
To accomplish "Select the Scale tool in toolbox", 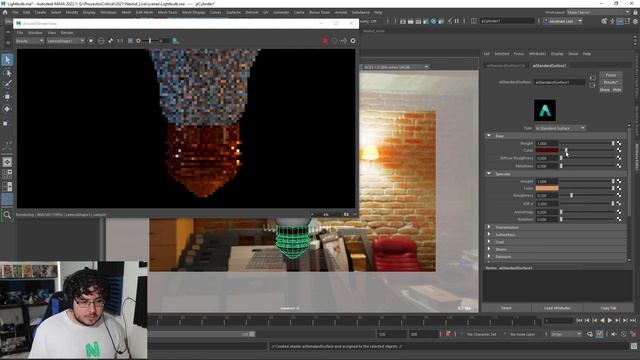I will pyautogui.click(x=6, y=123).
